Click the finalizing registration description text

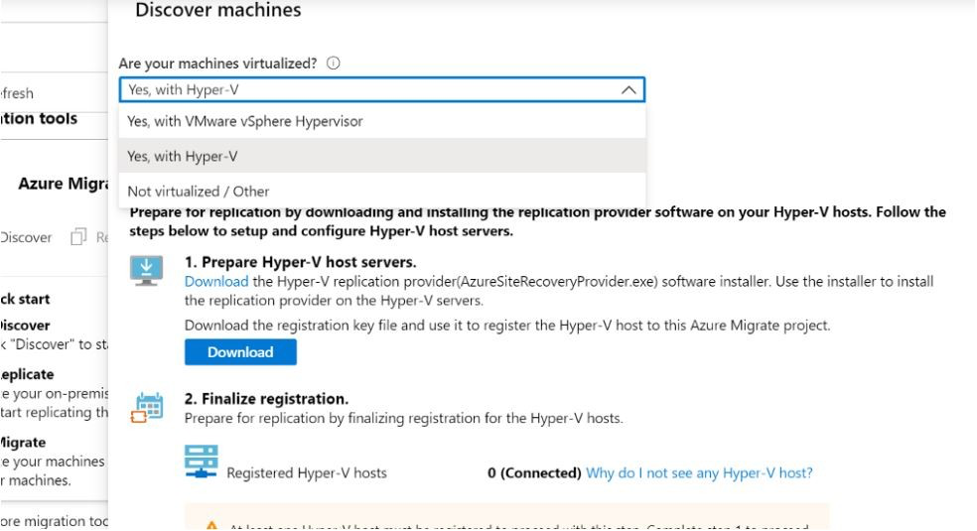pyautogui.click(x=404, y=418)
